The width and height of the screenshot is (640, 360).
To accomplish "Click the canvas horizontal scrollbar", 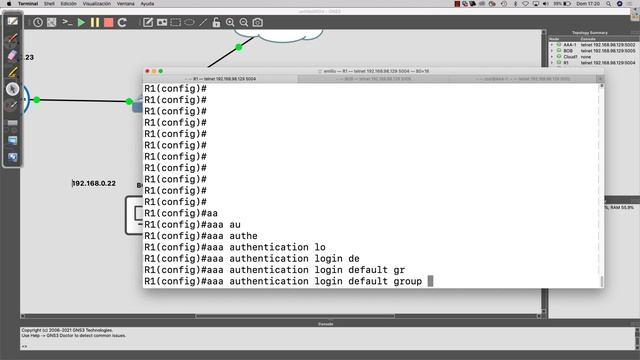I will (x=295, y=316).
